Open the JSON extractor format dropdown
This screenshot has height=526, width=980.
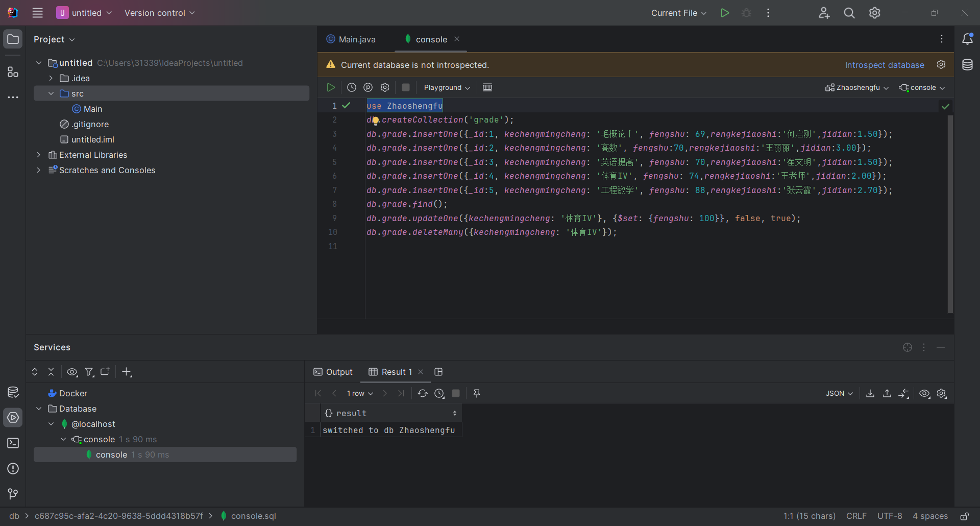839,393
